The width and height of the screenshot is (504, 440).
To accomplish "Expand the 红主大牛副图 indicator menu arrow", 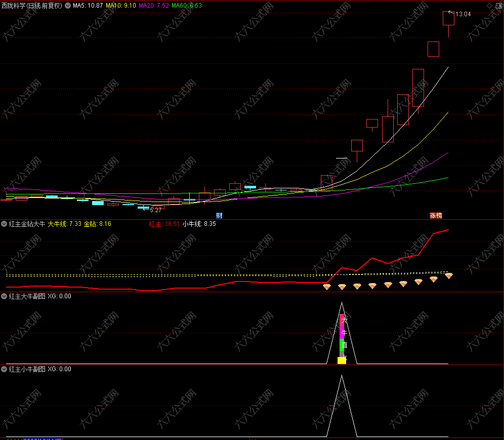I will point(5,296).
